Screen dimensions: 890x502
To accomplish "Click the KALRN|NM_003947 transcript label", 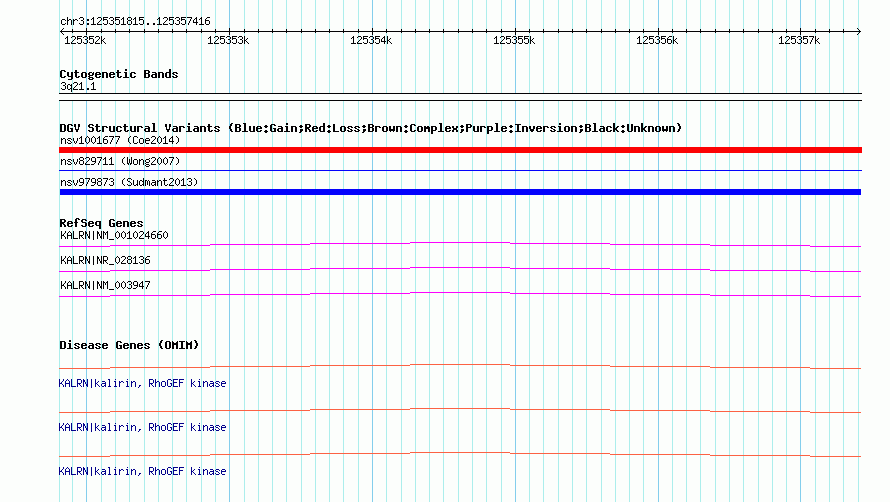I will 106,285.
